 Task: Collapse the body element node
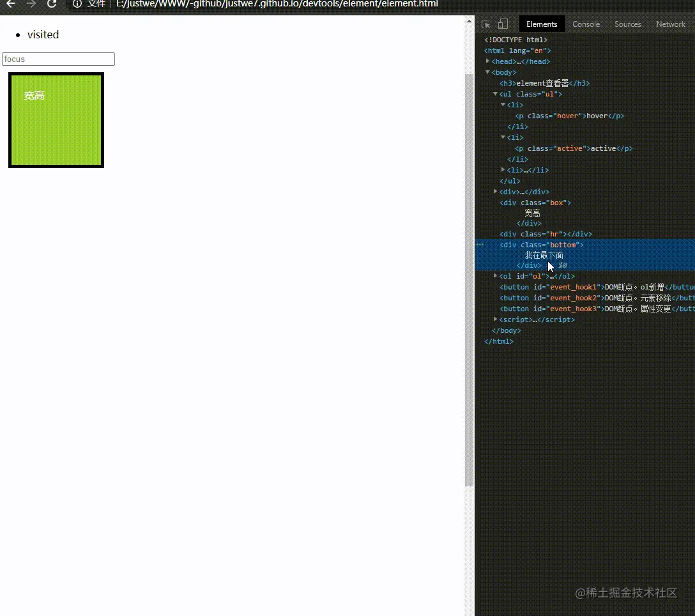pyautogui.click(x=487, y=72)
